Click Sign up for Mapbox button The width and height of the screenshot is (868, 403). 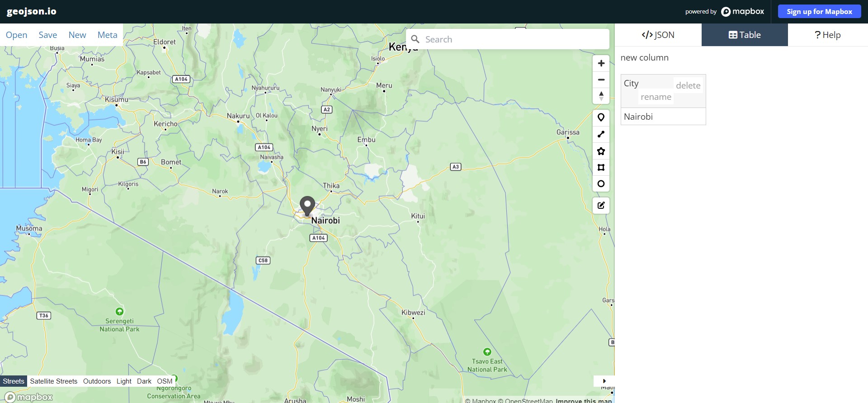tap(819, 12)
